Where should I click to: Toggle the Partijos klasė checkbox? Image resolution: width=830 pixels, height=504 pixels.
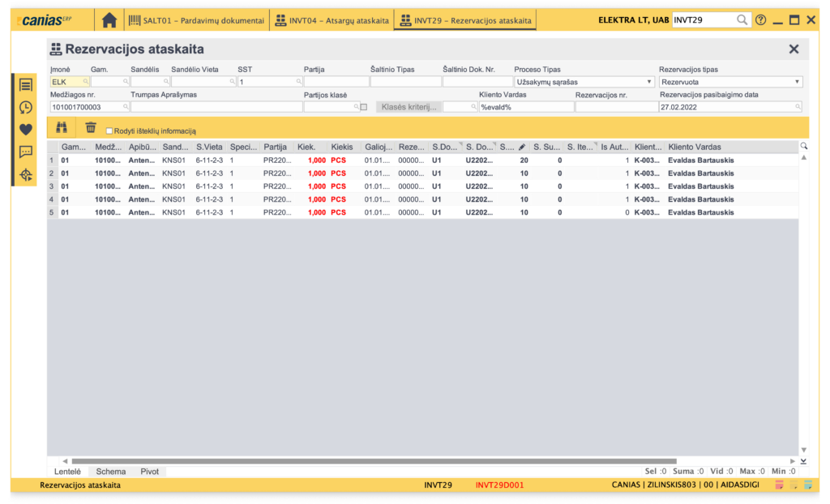pyautogui.click(x=364, y=107)
